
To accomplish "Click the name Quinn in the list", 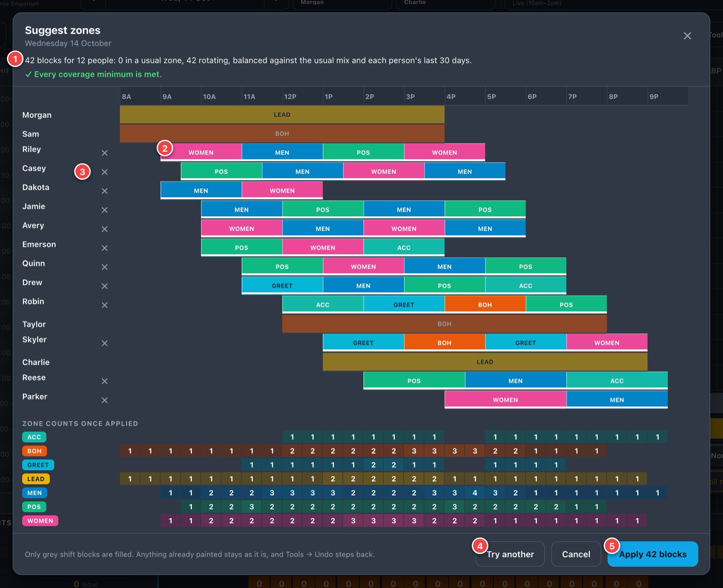I will [34, 263].
